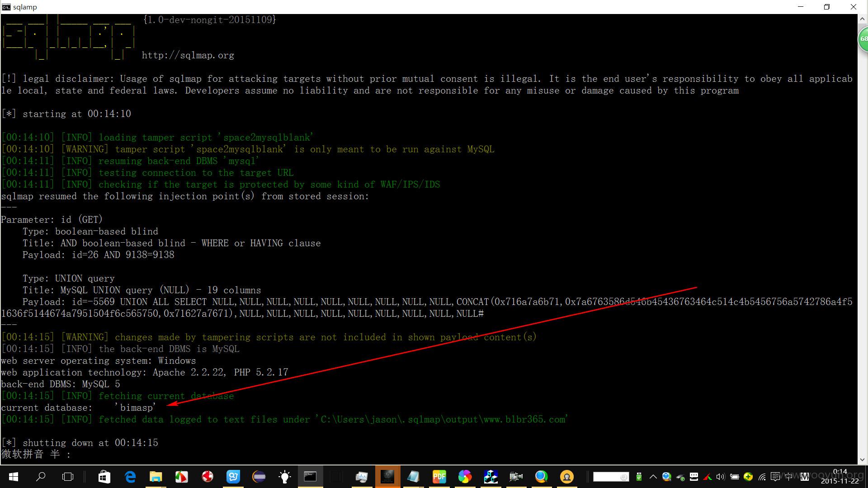Open the blue magnifier browser taskbar icon

(x=541, y=477)
